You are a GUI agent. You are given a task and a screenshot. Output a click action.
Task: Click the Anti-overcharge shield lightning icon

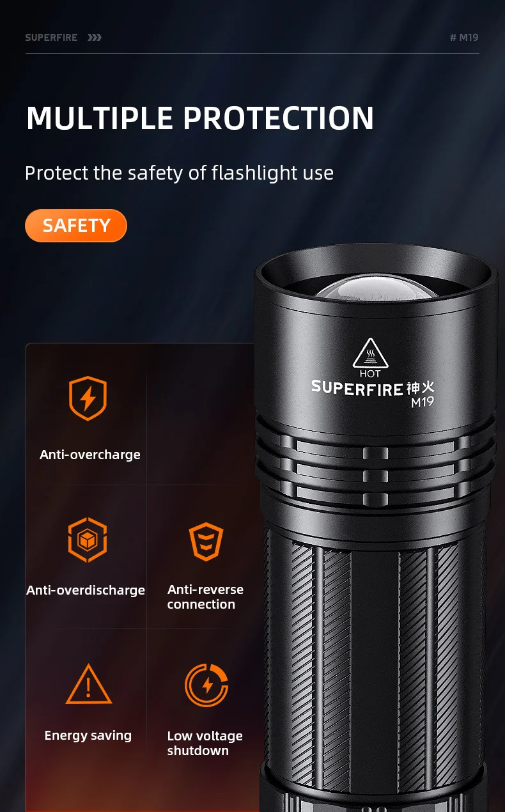pos(88,399)
